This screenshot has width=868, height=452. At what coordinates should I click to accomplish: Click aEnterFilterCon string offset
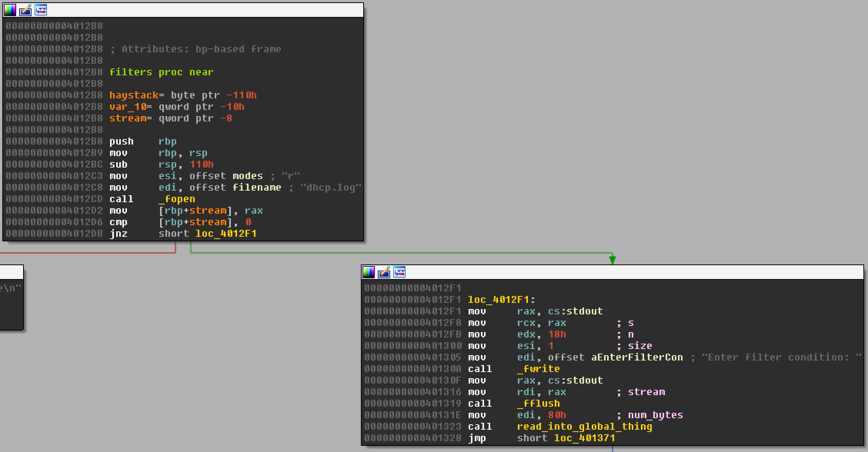(x=637, y=357)
